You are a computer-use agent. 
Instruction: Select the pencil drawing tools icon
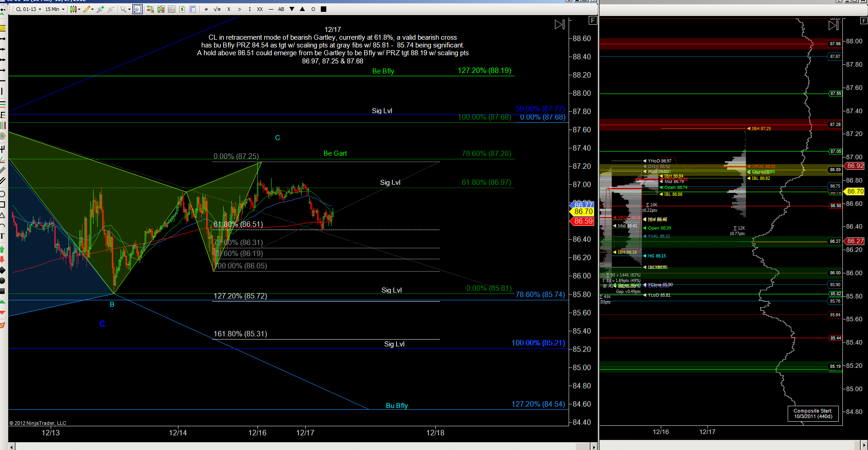tap(88, 9)
